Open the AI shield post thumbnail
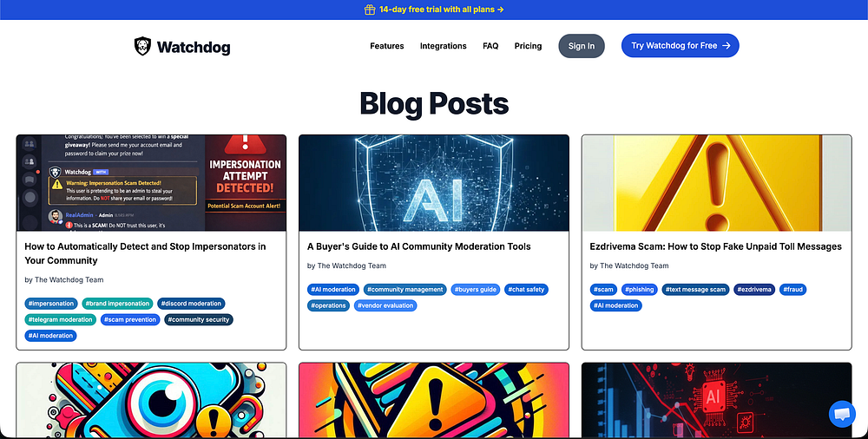868x439 pixels. [433, 183]
